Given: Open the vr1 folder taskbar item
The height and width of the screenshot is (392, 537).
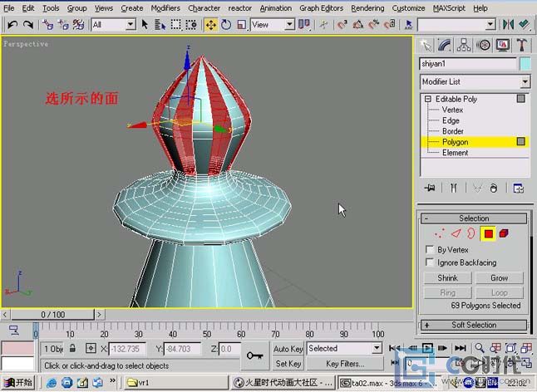Looking at the screenshot, I should pyautogui.click(x=175, y=382).
